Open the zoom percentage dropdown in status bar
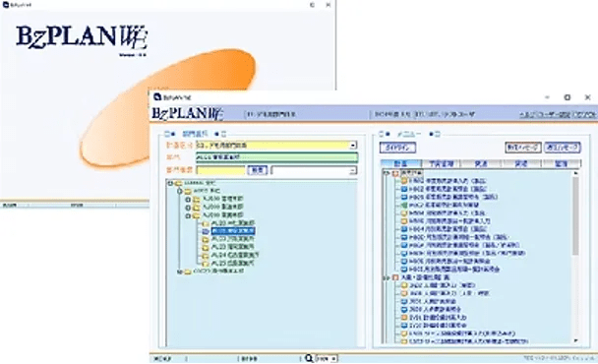The width and height of the screenshot is (598, 364). pyautogui.click(x=333, y=359)
